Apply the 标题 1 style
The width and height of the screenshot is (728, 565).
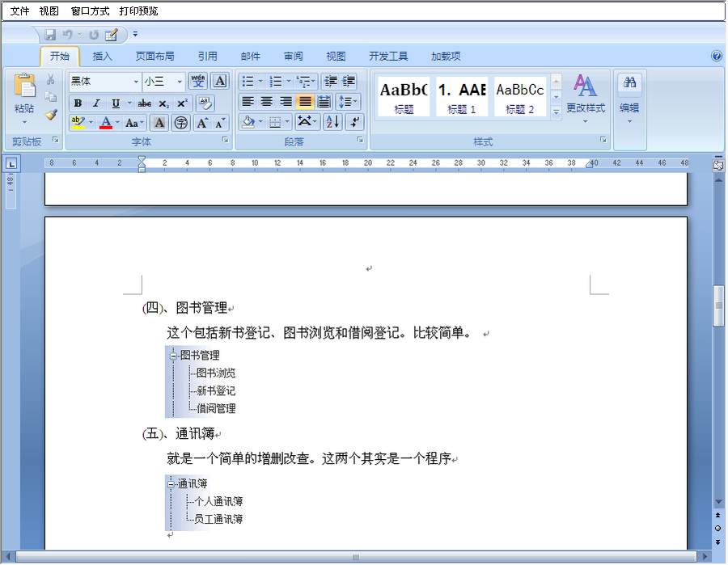point(462,96)
